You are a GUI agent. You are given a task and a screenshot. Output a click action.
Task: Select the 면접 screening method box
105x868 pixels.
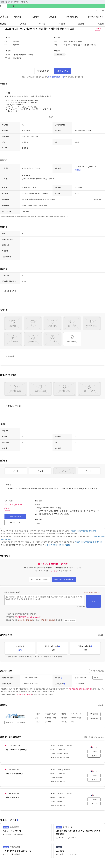[40, 471]
